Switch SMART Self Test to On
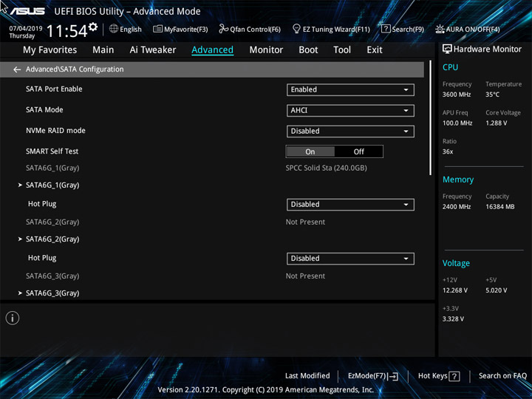Viewport: 532px width, 399px height. click(310, 151)
